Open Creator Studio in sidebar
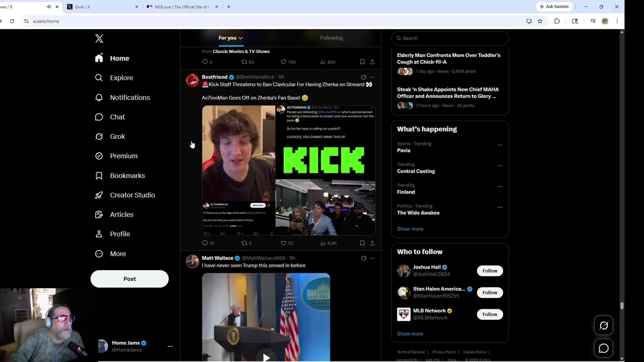Screen dimensions: 644x362 (x=125, y=195)
